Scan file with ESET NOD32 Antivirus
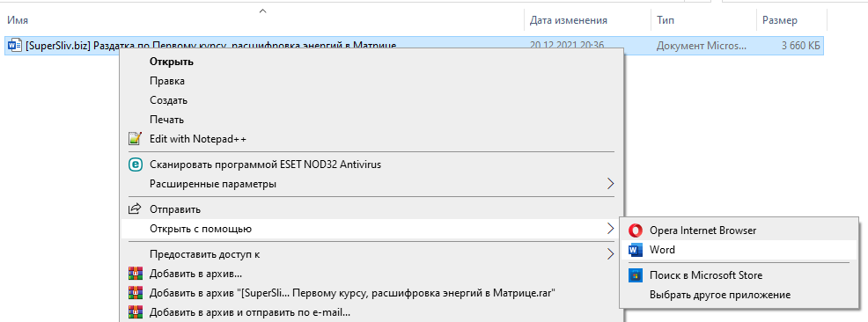Image resolution: width=868 pixels, height=322 pixels. pos(372,165)
